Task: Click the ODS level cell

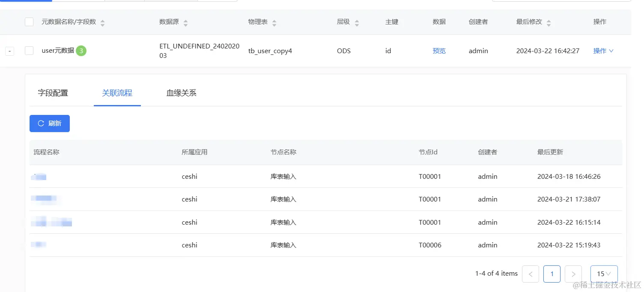Action: coord(344,51)
